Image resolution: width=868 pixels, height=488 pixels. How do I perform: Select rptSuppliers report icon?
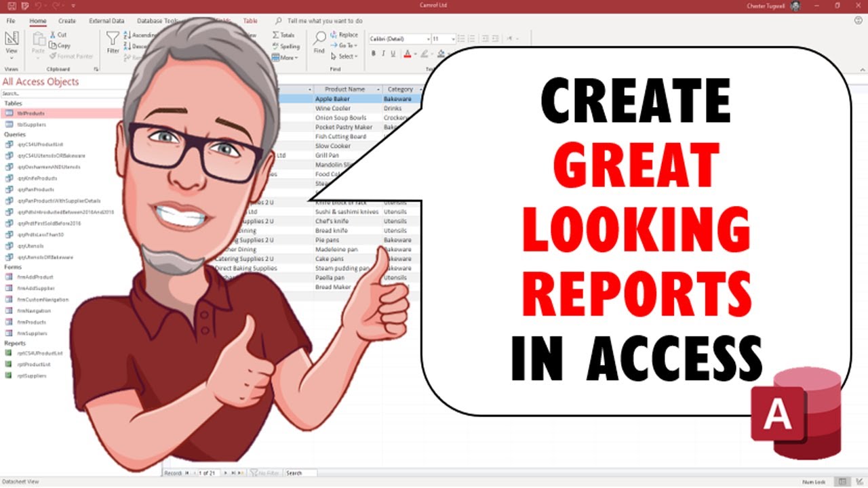click(9, 375)
